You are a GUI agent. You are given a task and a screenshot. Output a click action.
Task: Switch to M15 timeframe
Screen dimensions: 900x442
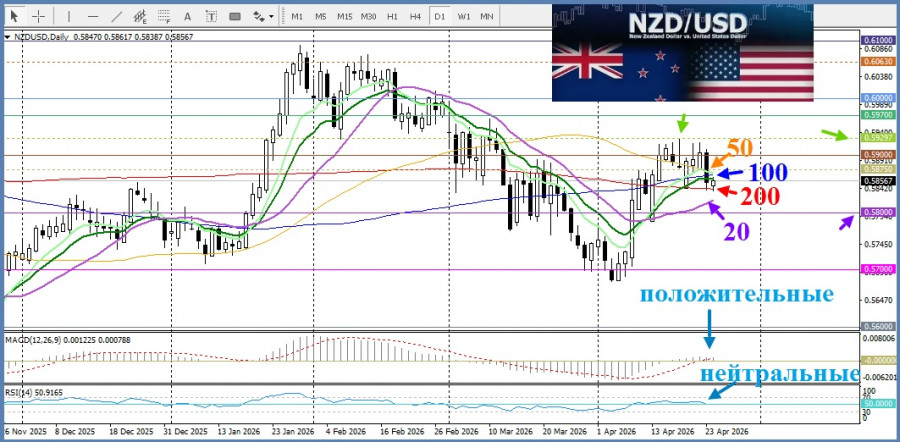point(344,17)
